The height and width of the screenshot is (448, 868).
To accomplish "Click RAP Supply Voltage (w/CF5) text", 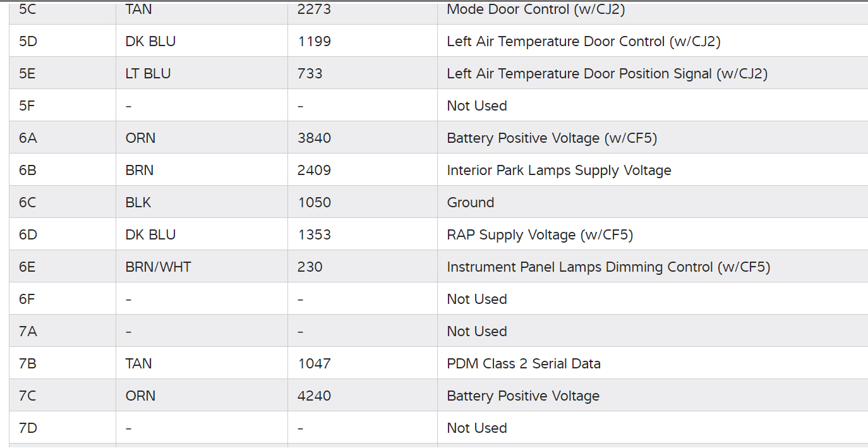I will pyautogui.click(x=539, y=235).
